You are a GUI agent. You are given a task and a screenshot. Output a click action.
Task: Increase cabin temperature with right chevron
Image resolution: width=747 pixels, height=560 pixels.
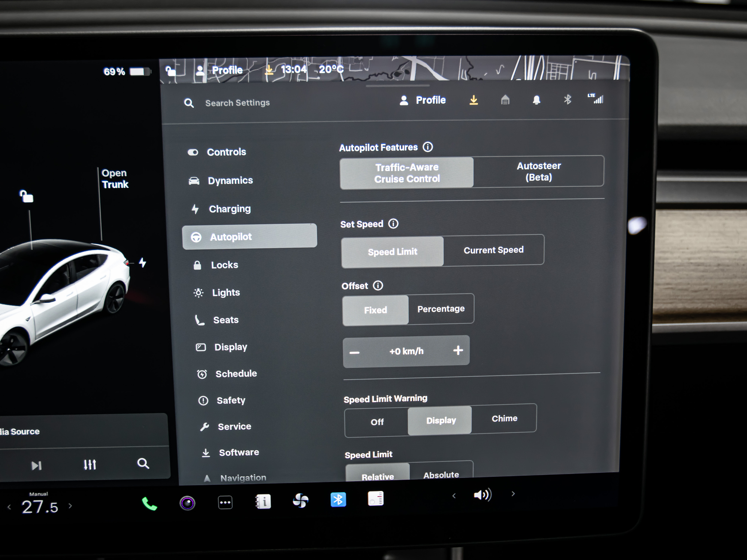click(x=70, y=506)
